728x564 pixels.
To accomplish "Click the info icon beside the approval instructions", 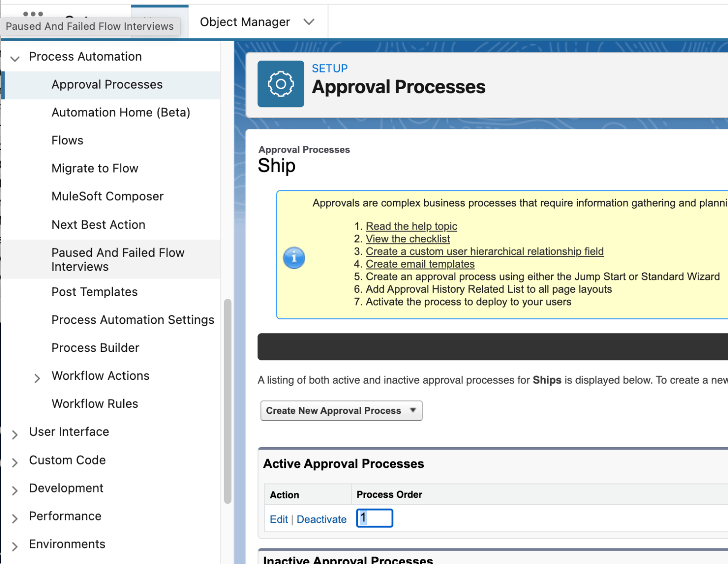I will point(294,258).
